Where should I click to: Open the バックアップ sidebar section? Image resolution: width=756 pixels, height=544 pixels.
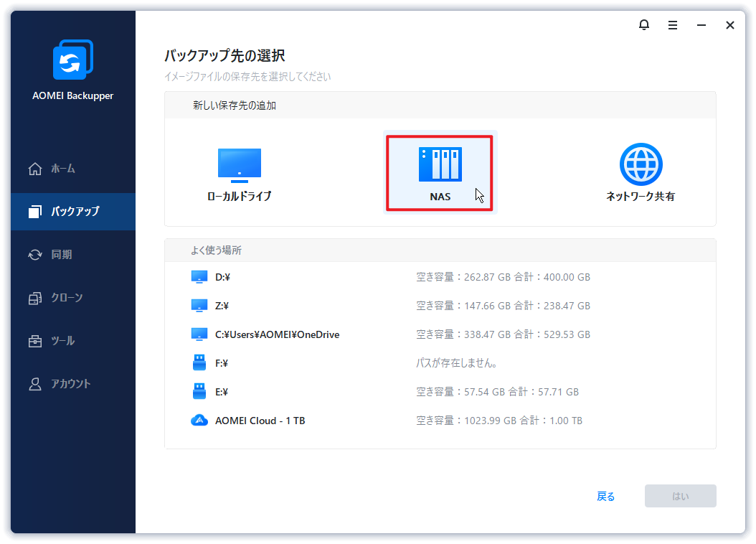click(74, 212)
